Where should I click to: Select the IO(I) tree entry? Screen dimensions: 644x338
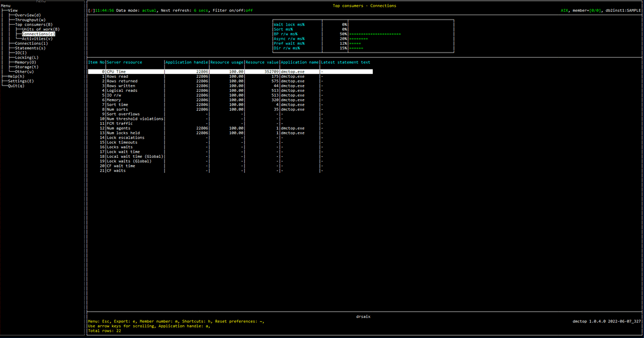pos(21,53)
